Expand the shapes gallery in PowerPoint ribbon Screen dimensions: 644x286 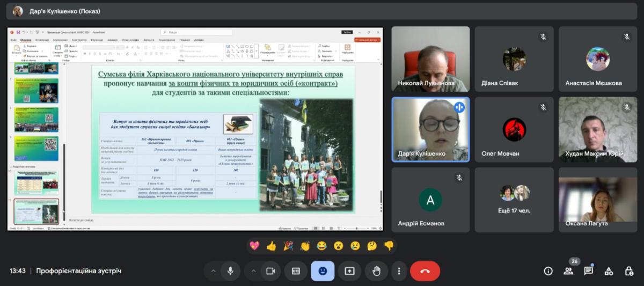256,50
